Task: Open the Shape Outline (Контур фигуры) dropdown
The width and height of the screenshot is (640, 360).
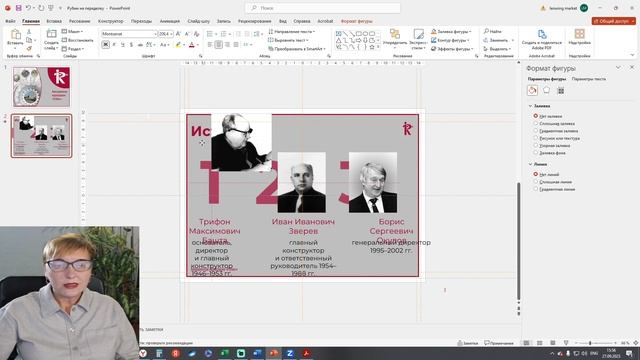Action: click(x=450, y=40)
